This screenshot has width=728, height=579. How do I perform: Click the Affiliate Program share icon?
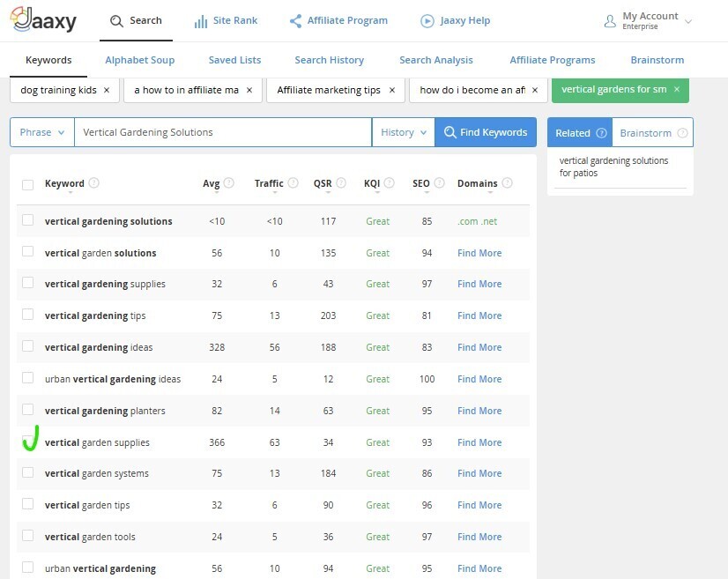tap(295, 21)
